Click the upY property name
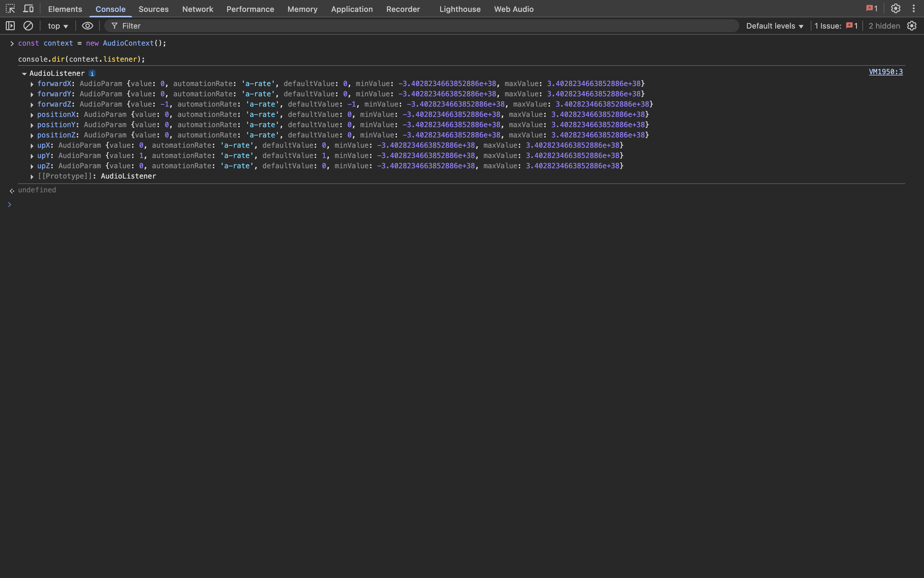This screenshot has width=924, height=578. (x=44, y=156)
